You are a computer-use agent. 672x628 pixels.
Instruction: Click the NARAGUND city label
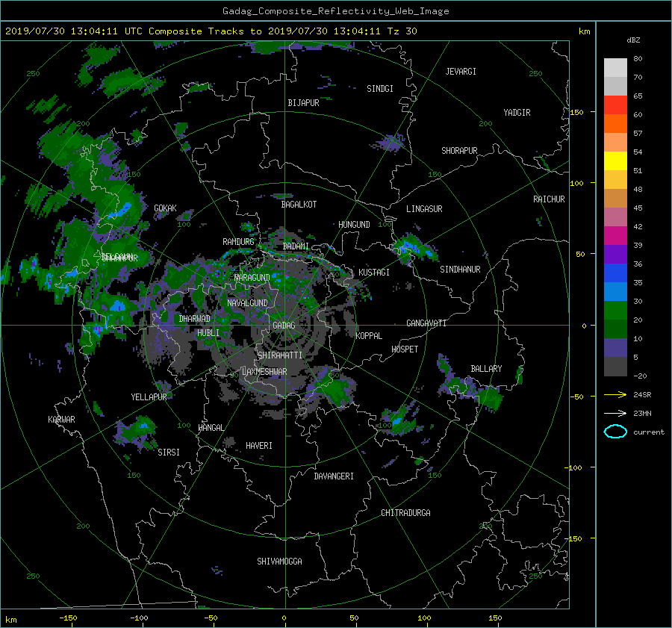(252, 278)
